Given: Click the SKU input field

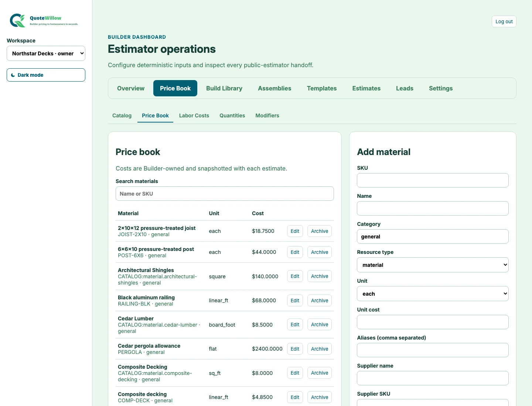Looking at the screenshot, I should tap(433, 180).
